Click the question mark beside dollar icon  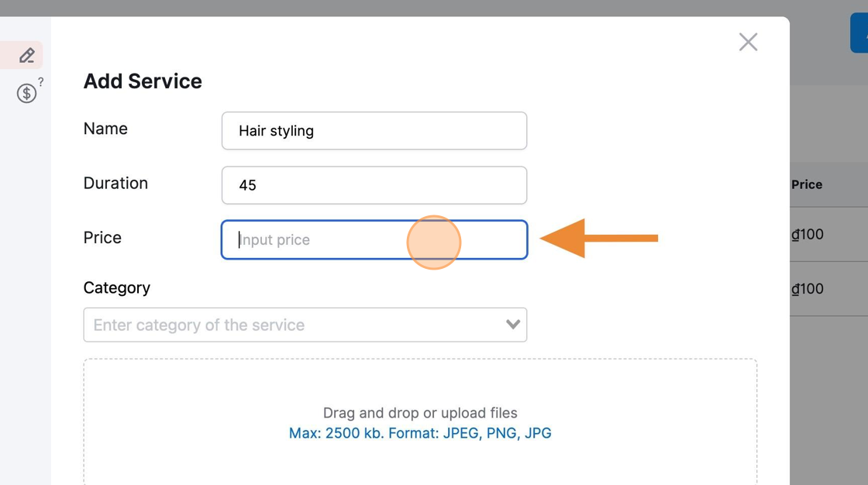(40, 82)
